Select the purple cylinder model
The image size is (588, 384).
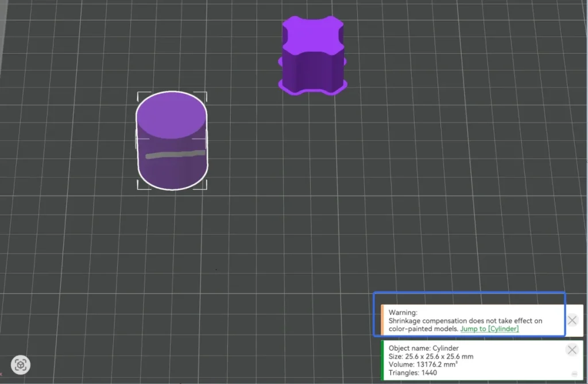click(172, 141)
